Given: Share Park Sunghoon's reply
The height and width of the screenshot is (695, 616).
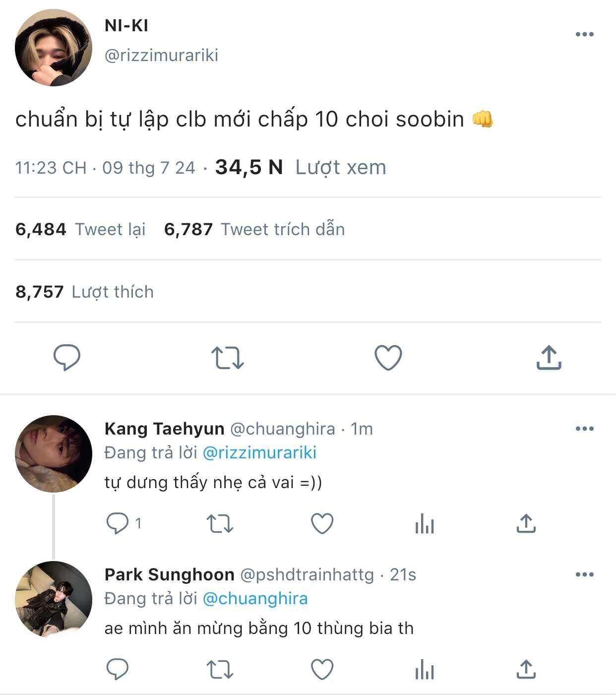Looking at the screenshot, I should point(526,669).
